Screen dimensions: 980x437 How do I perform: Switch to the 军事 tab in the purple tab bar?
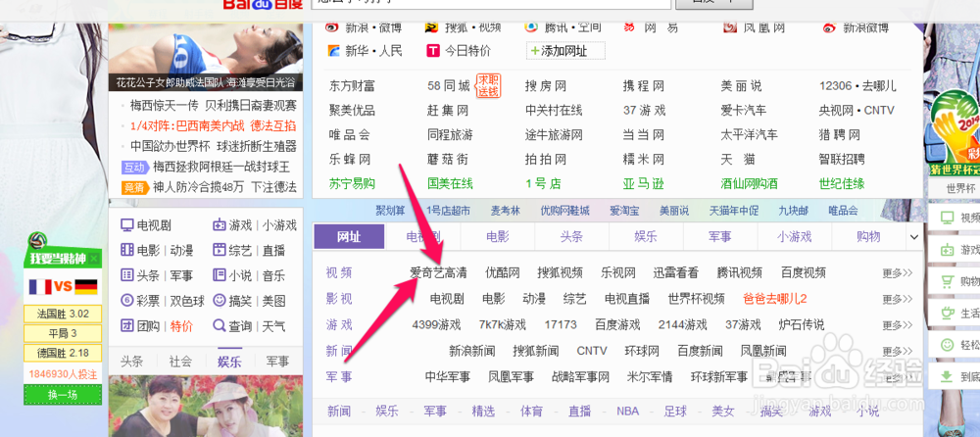720,237
